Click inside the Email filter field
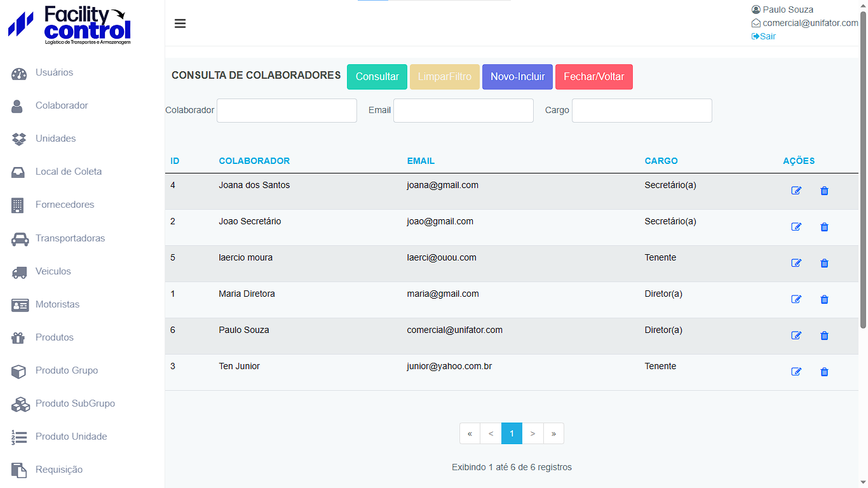The height and width of the screenshot is (488, 868). [463, 111]
